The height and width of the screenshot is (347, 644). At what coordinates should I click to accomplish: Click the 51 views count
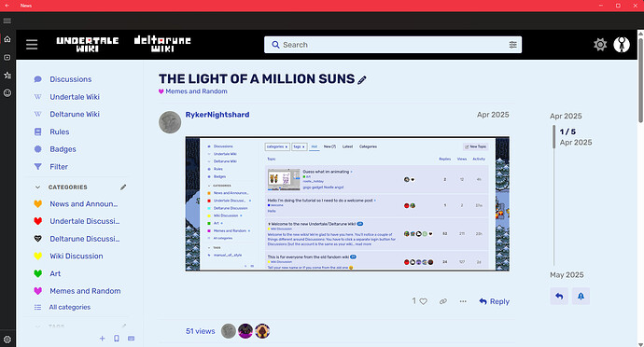click(200, 331)
